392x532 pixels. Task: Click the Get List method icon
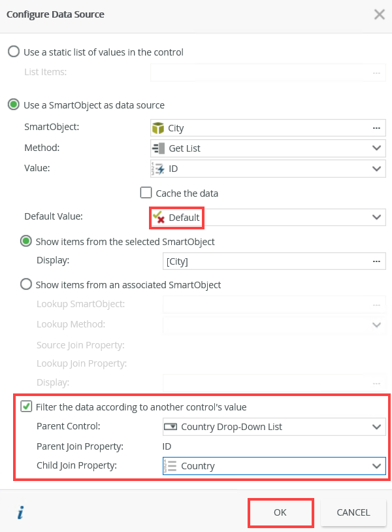click(158, 148)
